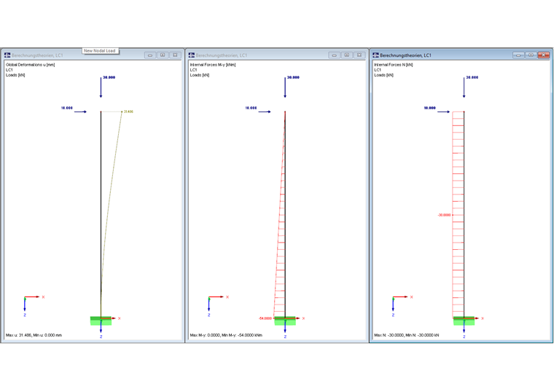Close the Internal Forces N window with red X
Viewport: 554px width, 392px height.
pyautogui.click(x=543, y=55)
